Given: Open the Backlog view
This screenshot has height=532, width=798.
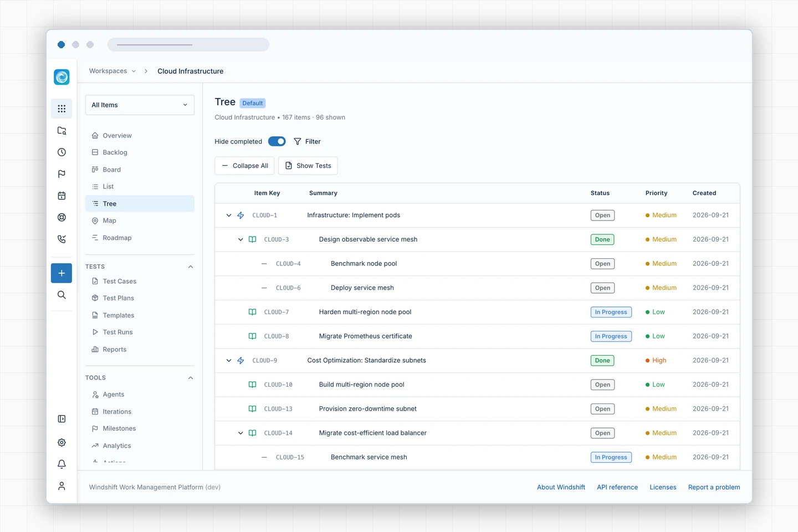Looking at the screenshot, I should tap(140, 152).
